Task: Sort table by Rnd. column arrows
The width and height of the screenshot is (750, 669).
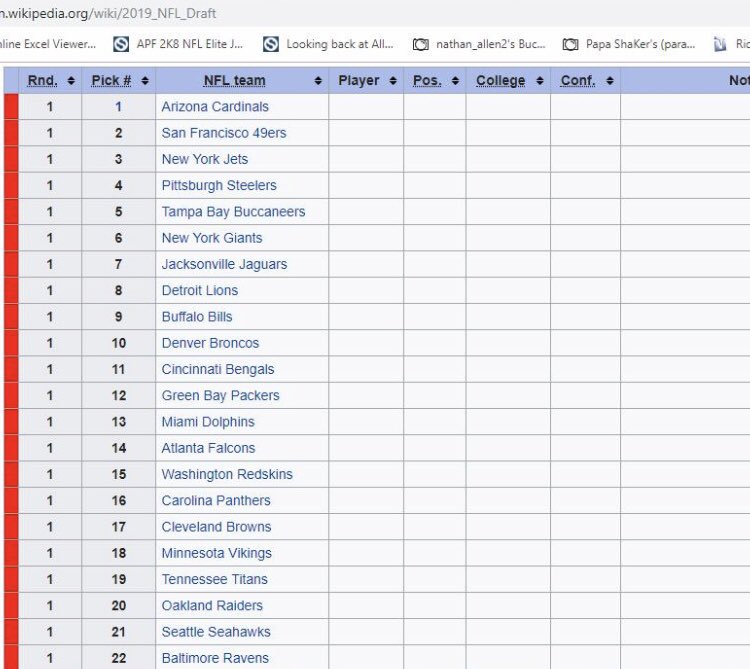Action: pyautogui.click(x=71, y=81)
